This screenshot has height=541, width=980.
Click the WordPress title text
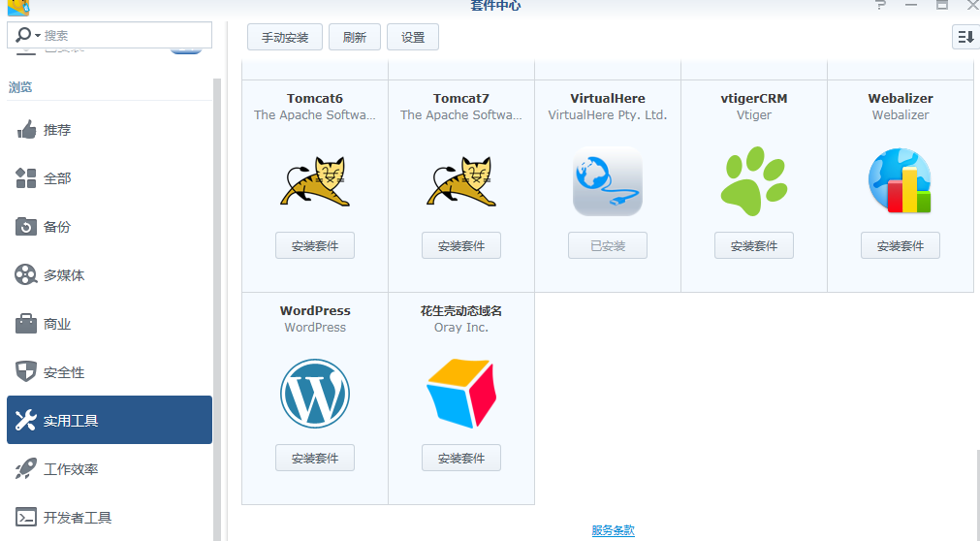click(315, 310)
